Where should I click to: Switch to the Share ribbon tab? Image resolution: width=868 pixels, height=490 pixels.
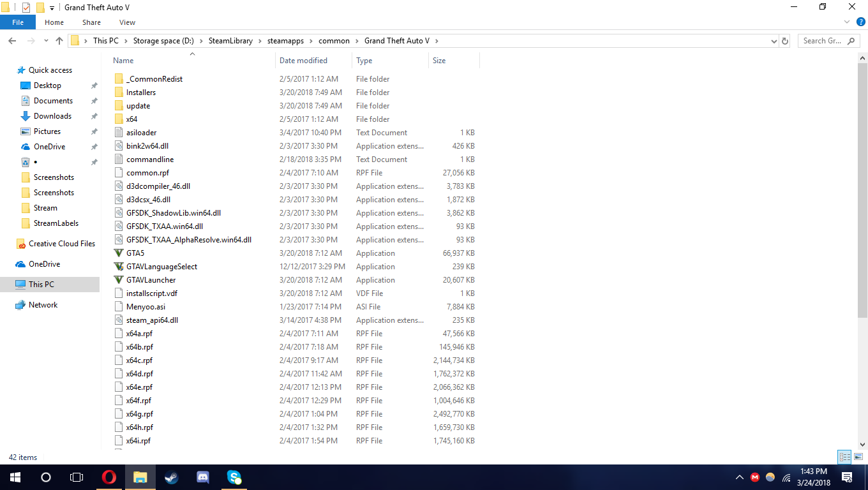point(92,22)
